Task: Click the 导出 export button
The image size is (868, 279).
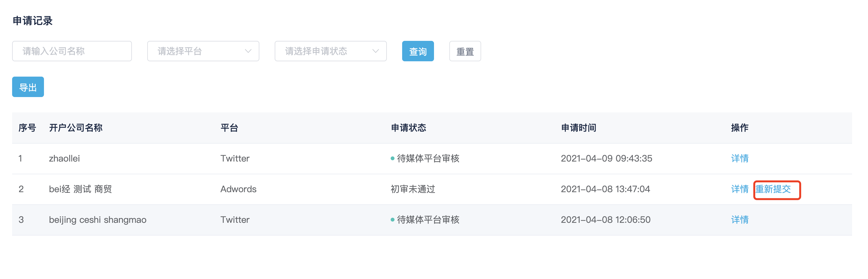Action: [x=28, y=87]
